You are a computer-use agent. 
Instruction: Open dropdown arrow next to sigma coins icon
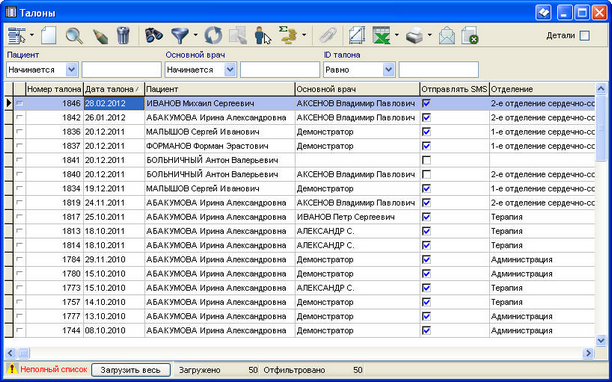pyautogui.click(x=304, y=36)
